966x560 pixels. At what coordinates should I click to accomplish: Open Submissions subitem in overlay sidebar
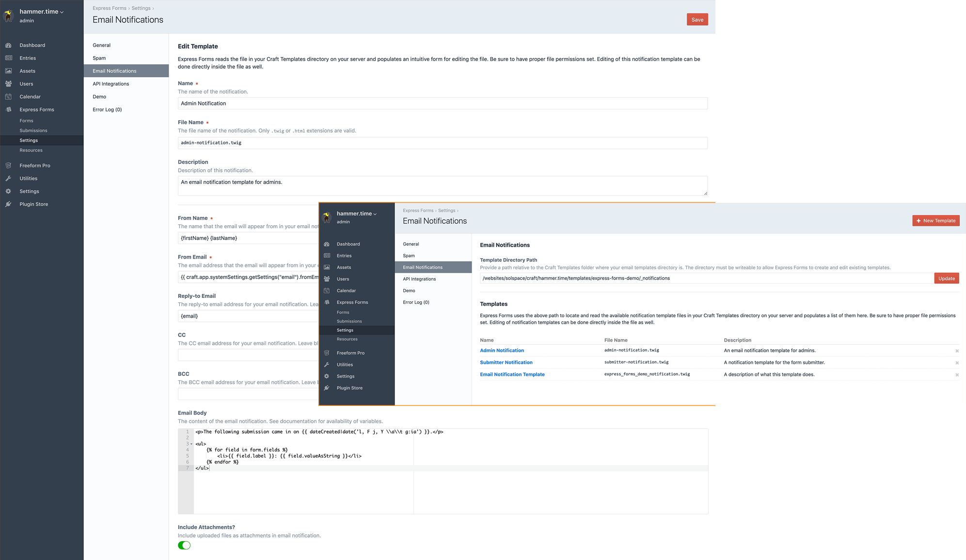(x=349, y=321)
